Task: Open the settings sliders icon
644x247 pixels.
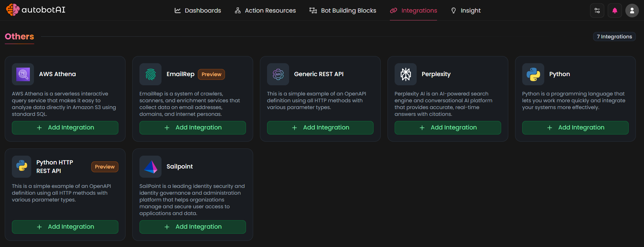Action: pos(597,11)
